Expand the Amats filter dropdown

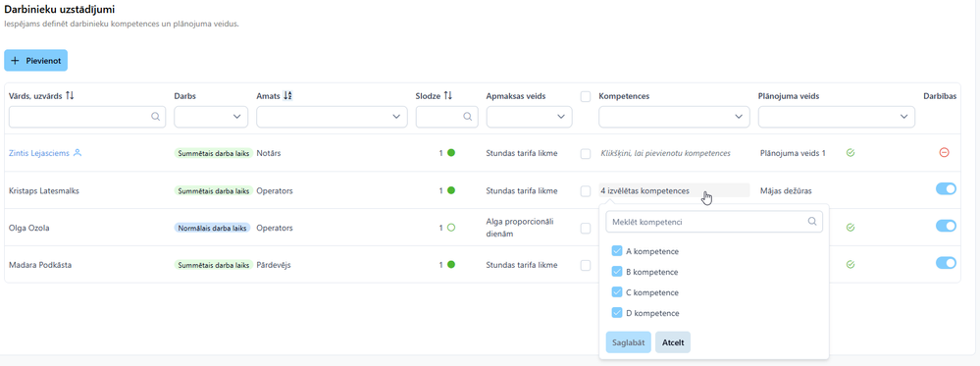[x=332, y=117]
